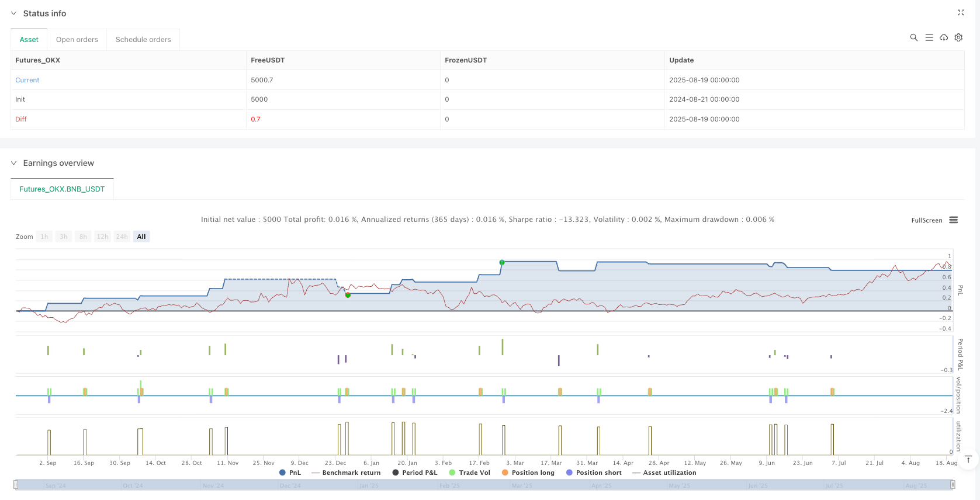Click the left handle of range navigator

(16, 485)
